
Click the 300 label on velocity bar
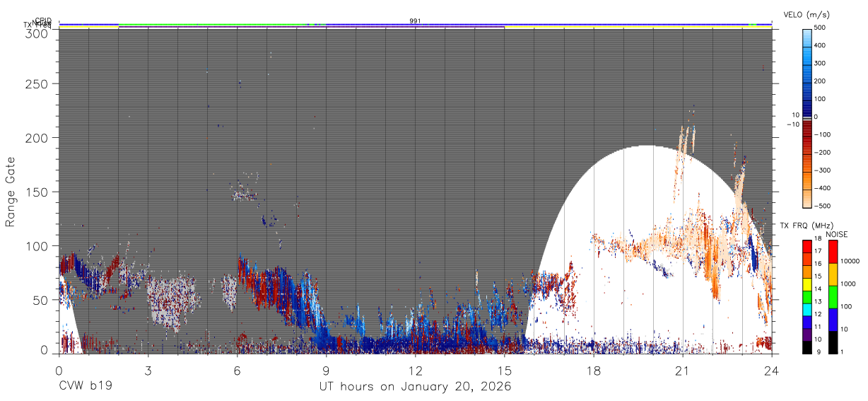[x=821, y=64]
